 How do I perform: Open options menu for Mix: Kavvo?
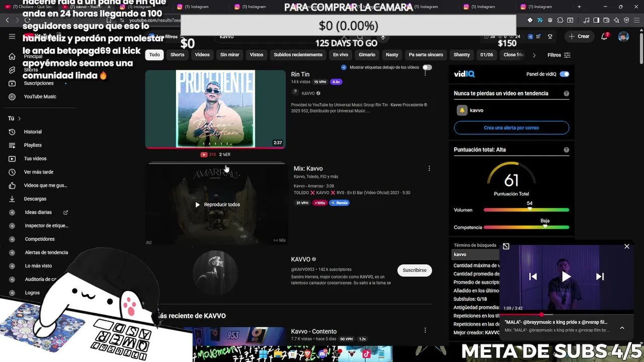point(429,168)
